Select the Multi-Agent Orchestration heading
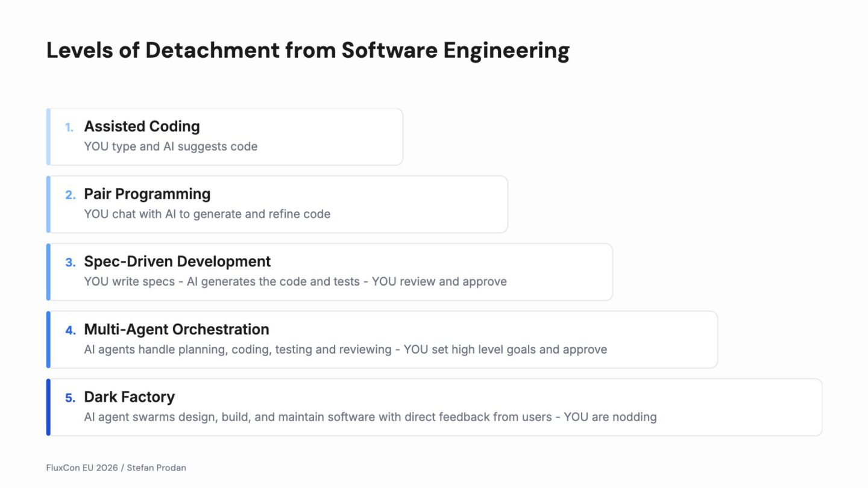 (177, 330)
